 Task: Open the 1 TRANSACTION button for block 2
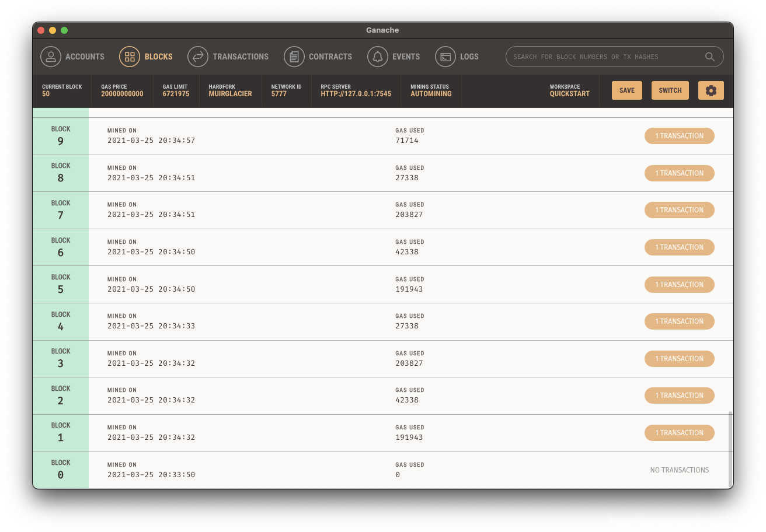coord(680,395)
